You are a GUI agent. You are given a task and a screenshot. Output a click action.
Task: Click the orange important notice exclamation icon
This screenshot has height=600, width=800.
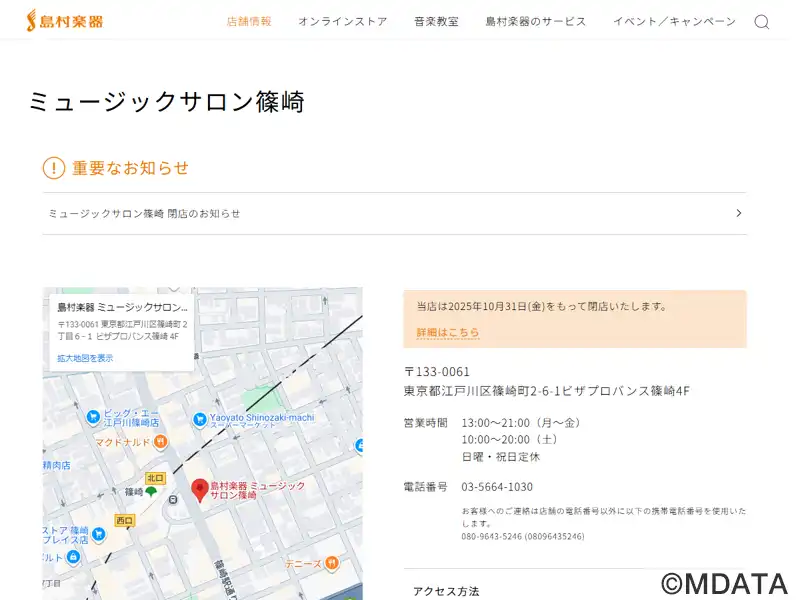point(54,168)
